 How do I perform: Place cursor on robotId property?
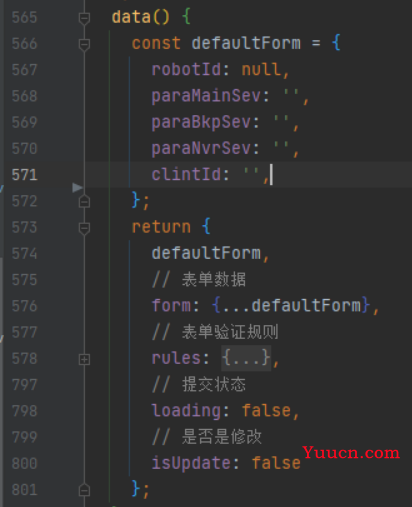pyautogui.click(x=186, y=70)
